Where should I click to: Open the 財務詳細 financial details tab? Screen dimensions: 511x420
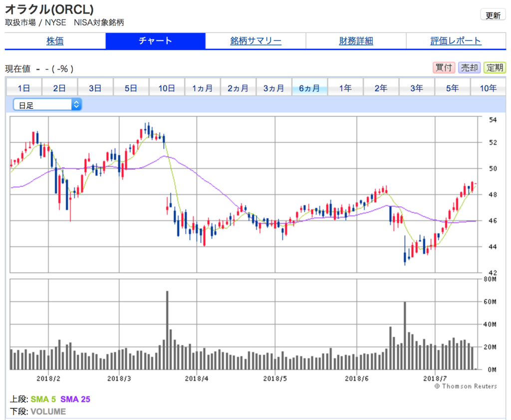pyautogui.click(x=355, y=41)
